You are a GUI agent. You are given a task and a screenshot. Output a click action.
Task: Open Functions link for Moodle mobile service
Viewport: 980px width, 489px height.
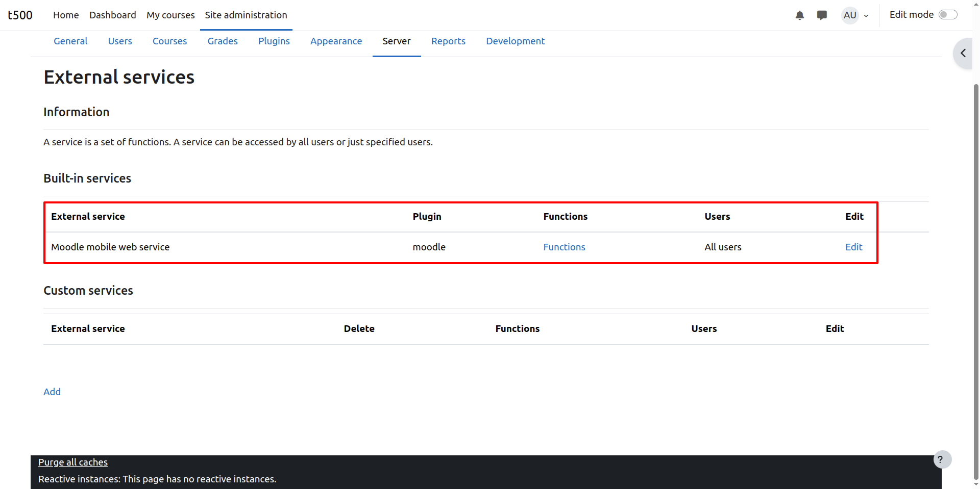click(564, 247)
